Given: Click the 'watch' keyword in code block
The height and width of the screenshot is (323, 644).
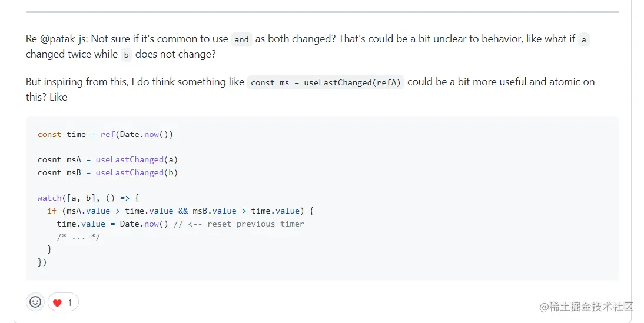Looking at the screenshot, I should pos(49,198).
